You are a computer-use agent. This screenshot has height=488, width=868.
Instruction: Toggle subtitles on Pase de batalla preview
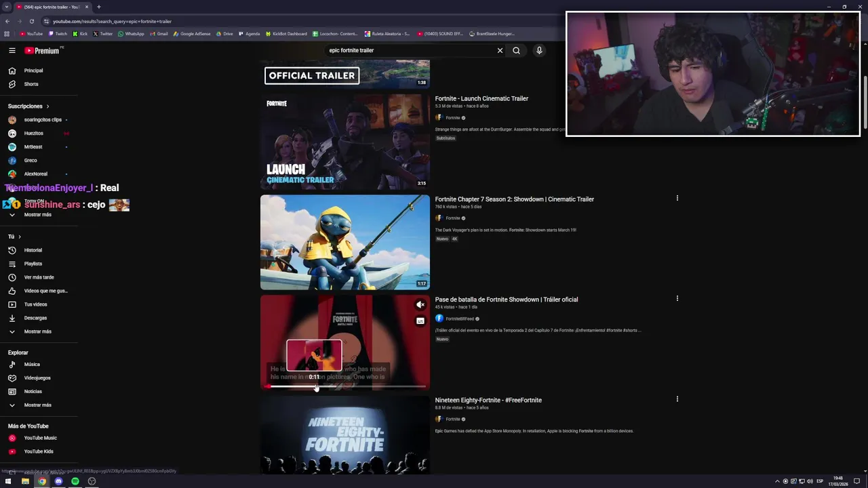tap(420, 321)
